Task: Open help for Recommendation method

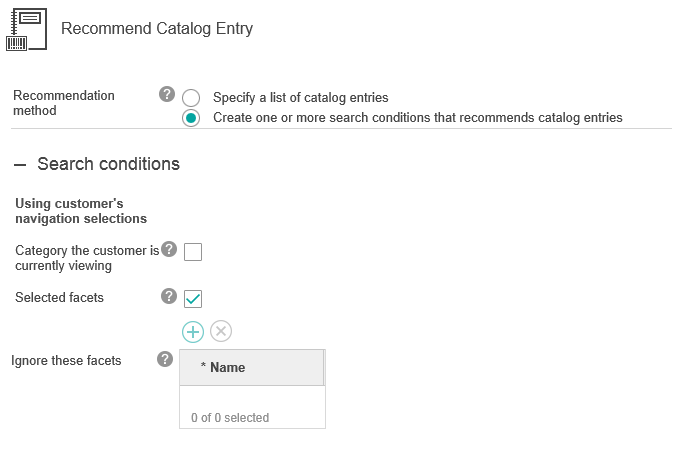Action: (167, 95)
